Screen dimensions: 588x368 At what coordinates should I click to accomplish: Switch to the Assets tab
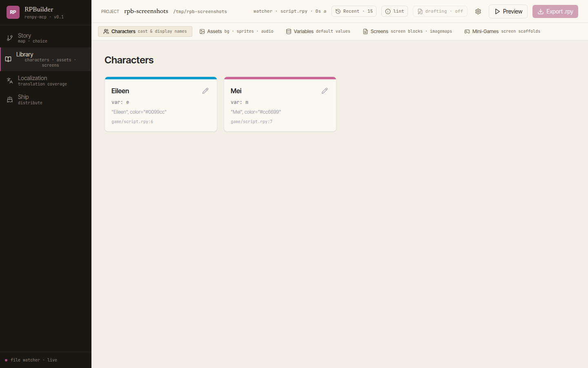236,31
